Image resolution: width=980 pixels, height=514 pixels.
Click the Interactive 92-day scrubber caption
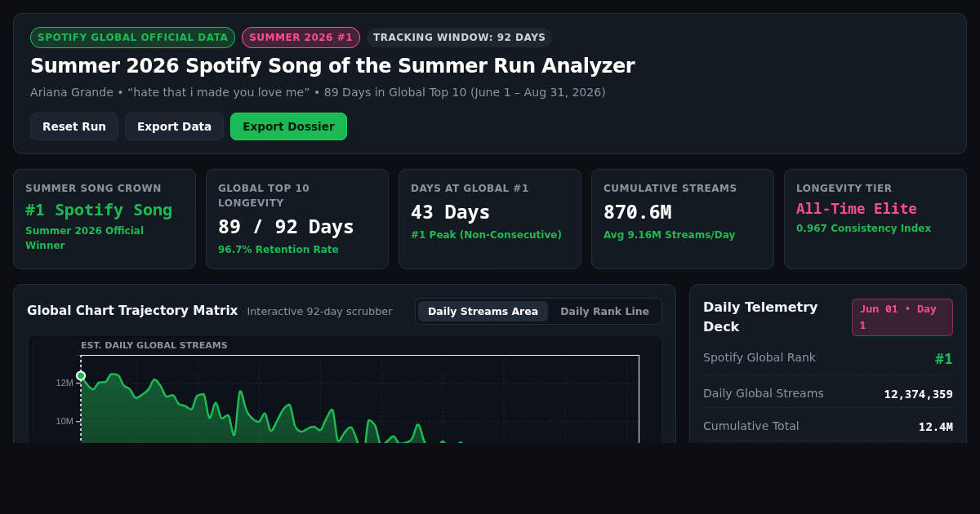tap(319, 312)
